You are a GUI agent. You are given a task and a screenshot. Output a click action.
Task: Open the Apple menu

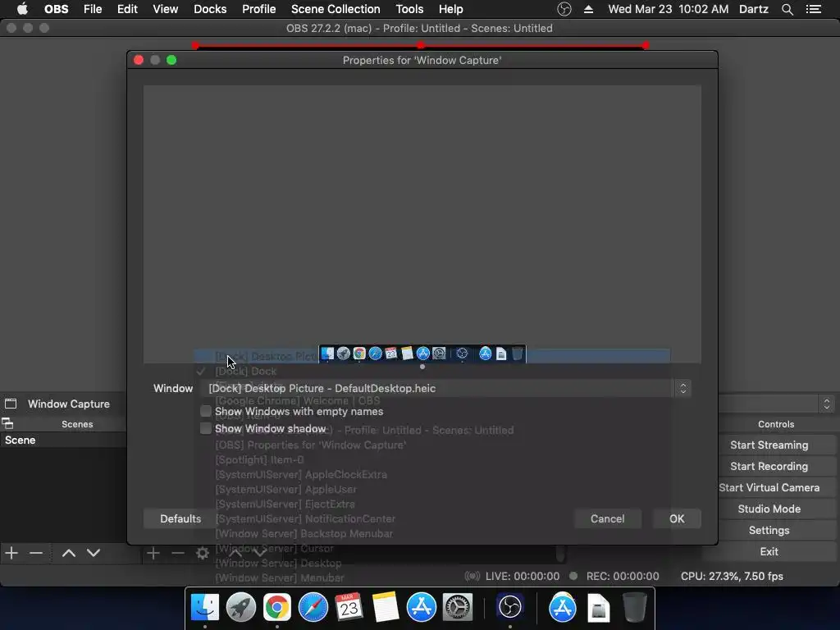pyautogui.click(x=22, y=9)
